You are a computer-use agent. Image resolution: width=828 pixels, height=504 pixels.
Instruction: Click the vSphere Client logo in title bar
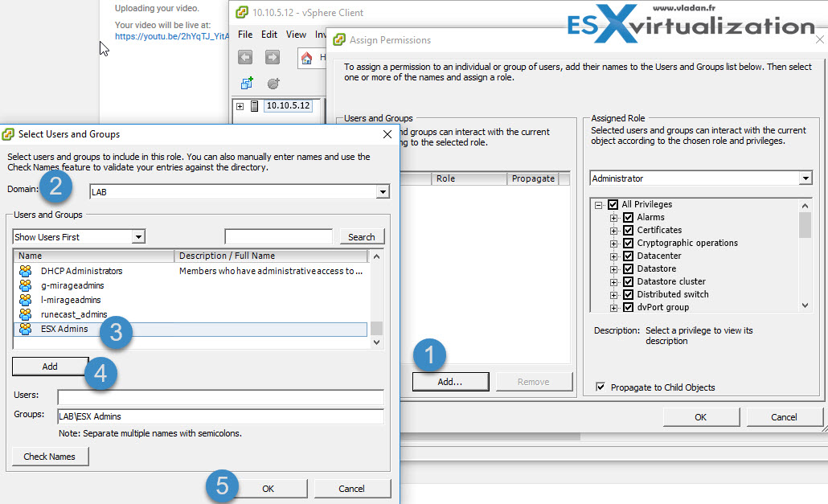(240, 13)
